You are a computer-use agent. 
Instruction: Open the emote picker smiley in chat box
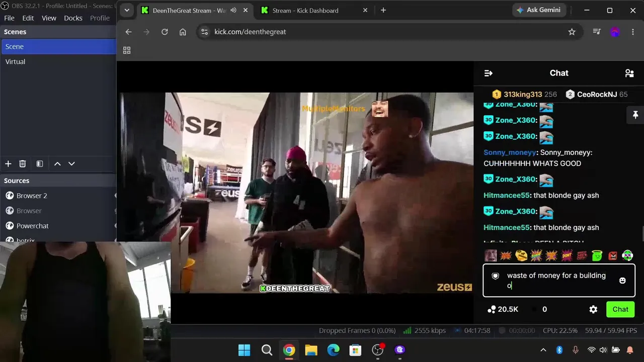click(x=622, y=281)
